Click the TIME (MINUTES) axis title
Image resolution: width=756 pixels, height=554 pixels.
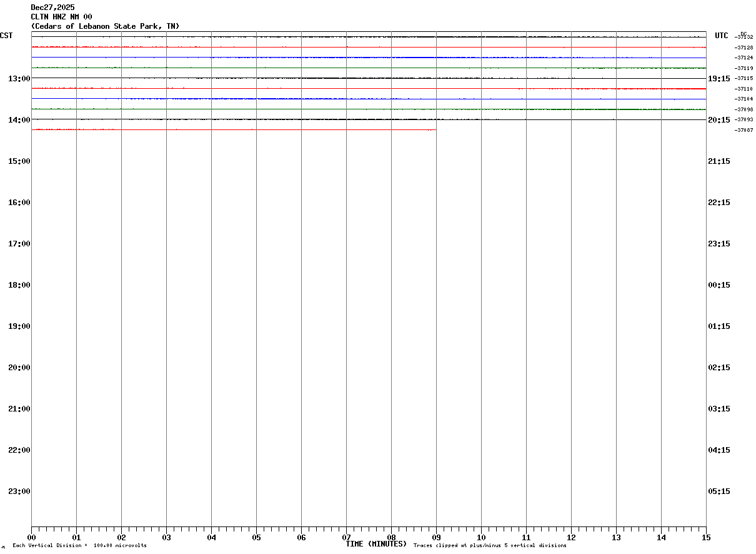tap(376, 544)
